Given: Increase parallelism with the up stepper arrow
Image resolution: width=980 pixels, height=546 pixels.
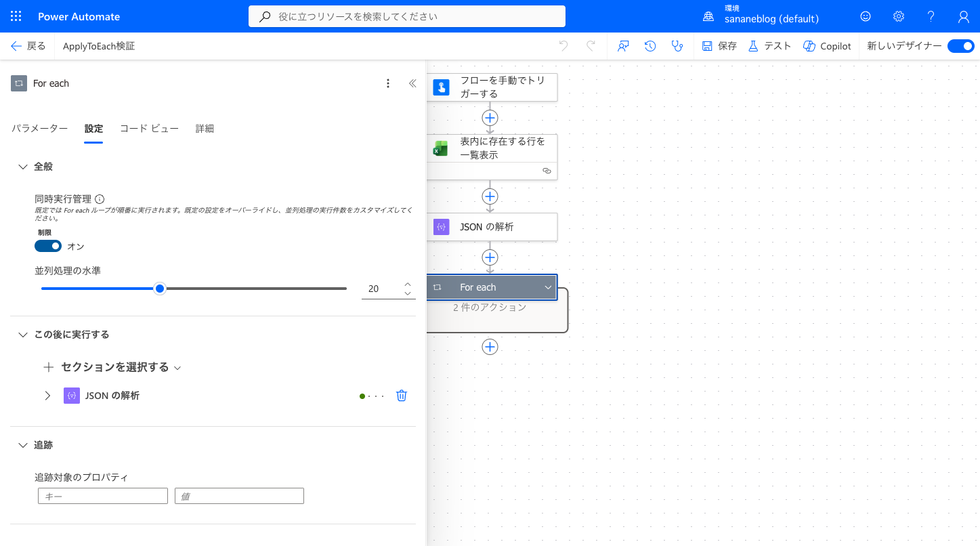Looking at the screenshot, I should click(x=408, y=284).
